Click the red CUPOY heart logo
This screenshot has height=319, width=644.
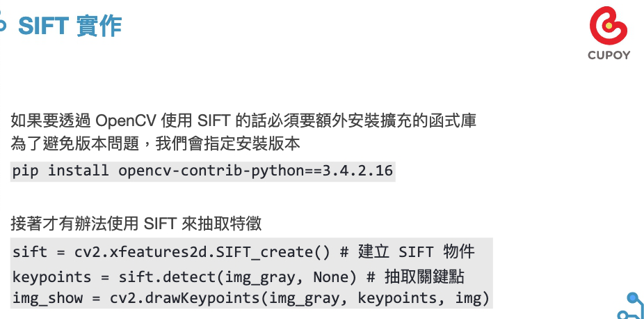(x=609, y=26)
